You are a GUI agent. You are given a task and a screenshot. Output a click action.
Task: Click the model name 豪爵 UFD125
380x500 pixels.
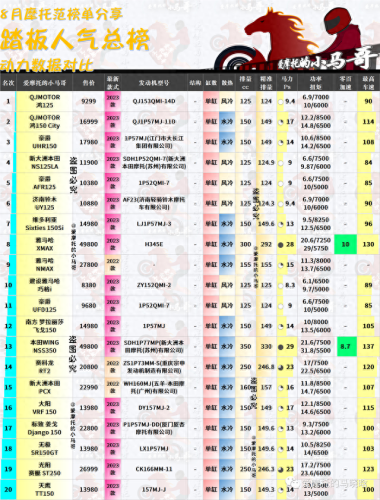pos(44,306)
